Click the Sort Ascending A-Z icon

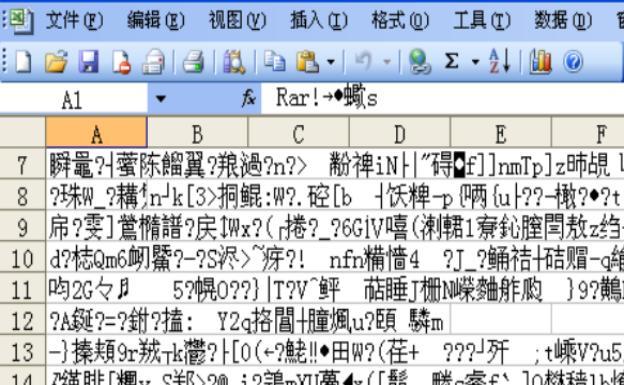pyautogui.click(x=499, y=61)
